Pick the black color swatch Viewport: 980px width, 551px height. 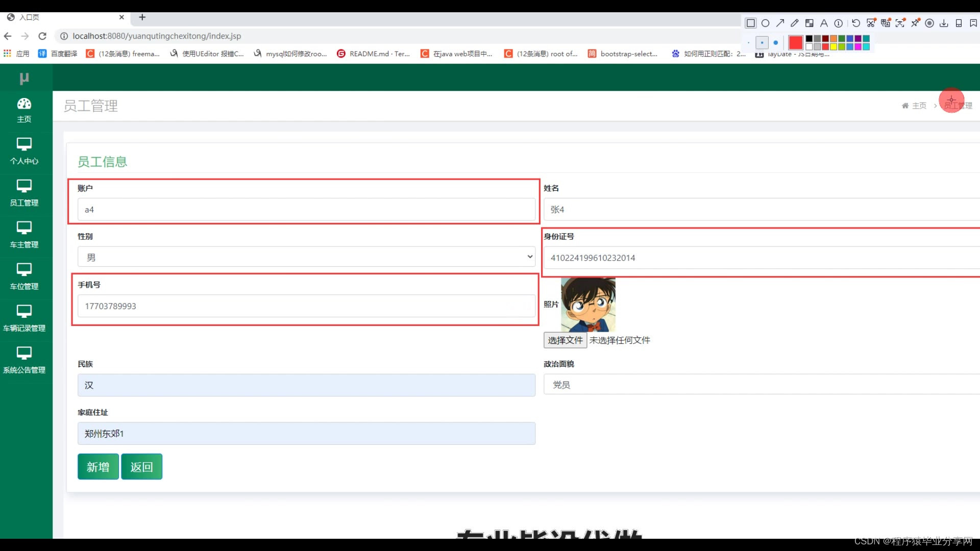(809, 38)
